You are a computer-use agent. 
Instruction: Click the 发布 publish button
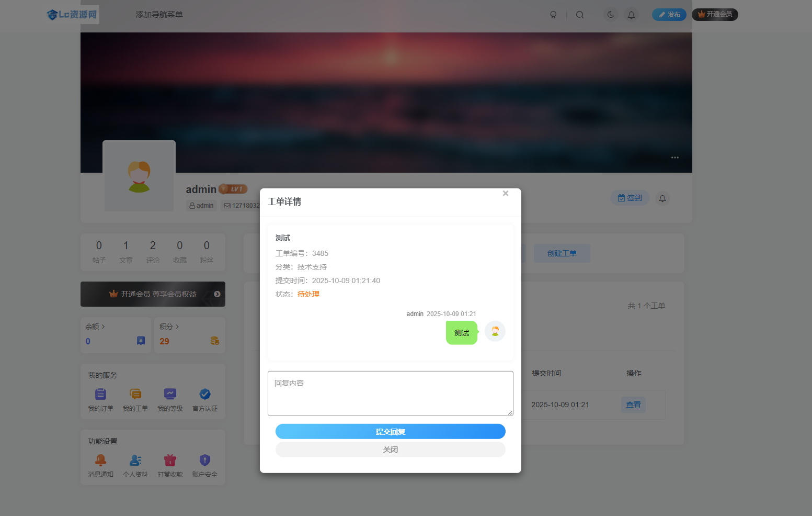point(669,15)
